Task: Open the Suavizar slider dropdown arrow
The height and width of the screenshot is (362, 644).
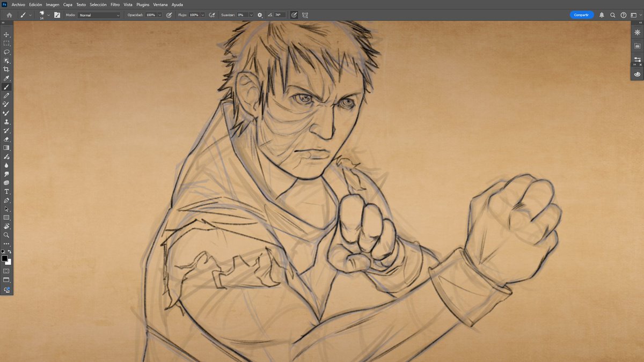Action: tap(251, 15)
